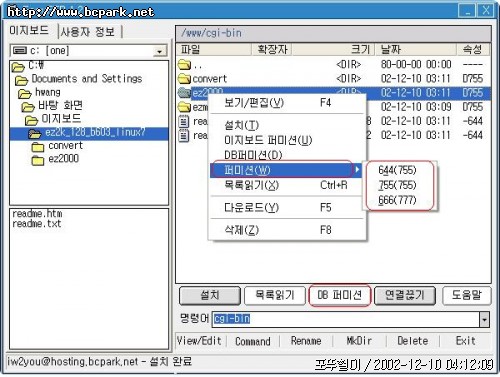Select the hwang folder in tree
The image size is (500, 377).
(48, 92)
